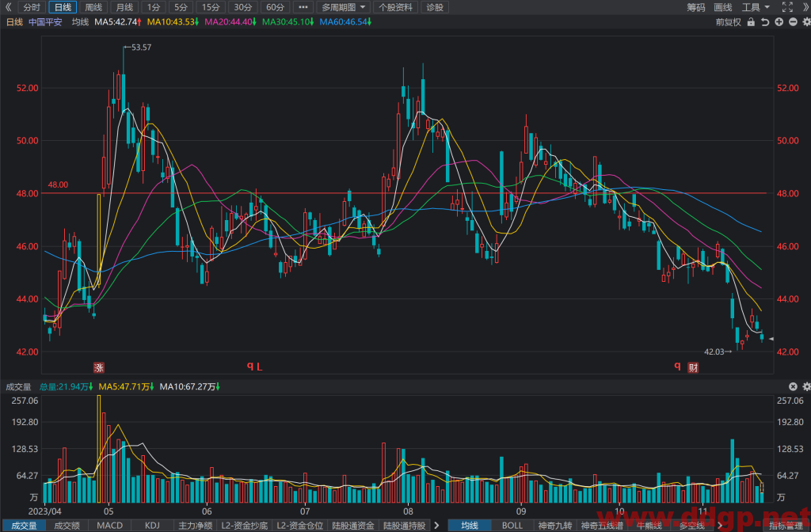
Task: Click the 成交量 panel title label
Action: tap(18, 386)
